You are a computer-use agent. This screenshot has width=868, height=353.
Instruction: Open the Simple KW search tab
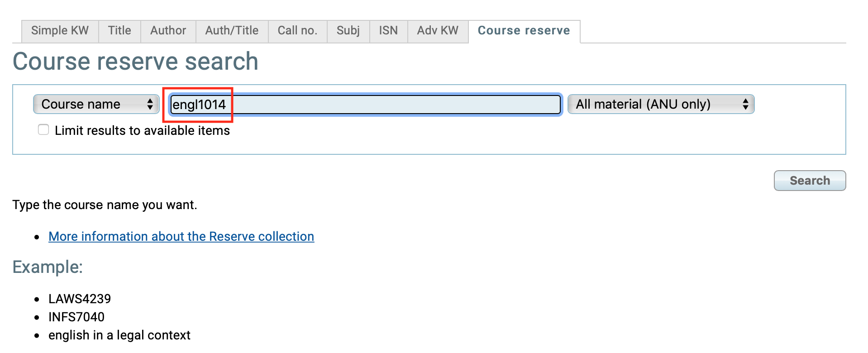[60, 31]
